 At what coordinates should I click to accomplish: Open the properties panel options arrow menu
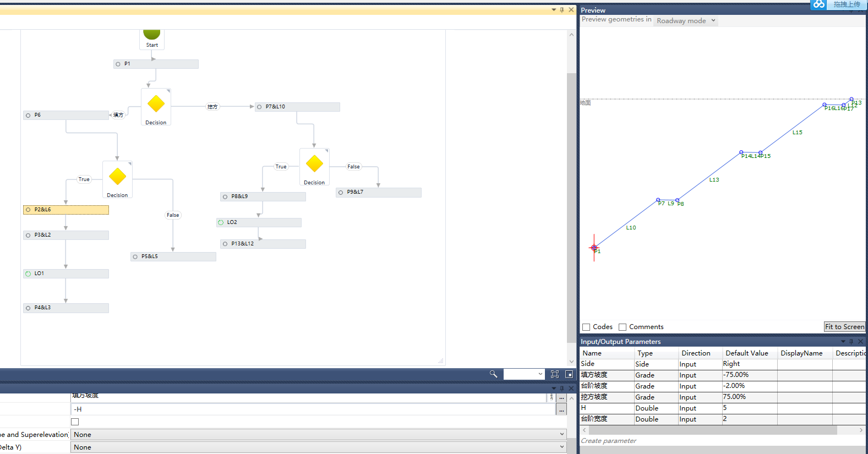coord(554,389)
